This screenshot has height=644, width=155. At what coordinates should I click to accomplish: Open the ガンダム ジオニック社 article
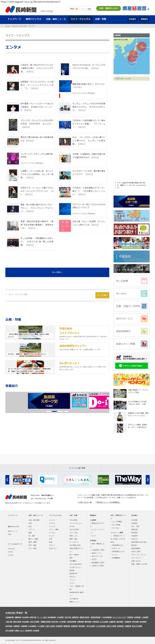coord(82,108)
